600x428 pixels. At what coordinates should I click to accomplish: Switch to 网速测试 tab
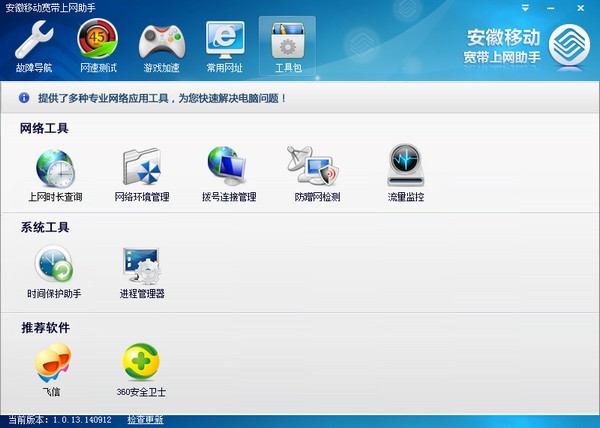98,46
